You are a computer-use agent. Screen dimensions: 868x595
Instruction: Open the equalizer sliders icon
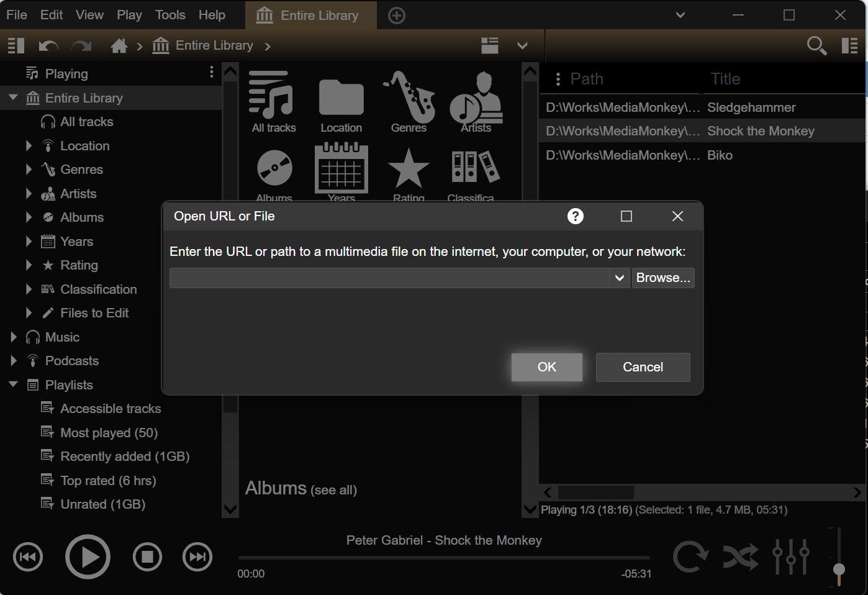[x=790, y=556]
